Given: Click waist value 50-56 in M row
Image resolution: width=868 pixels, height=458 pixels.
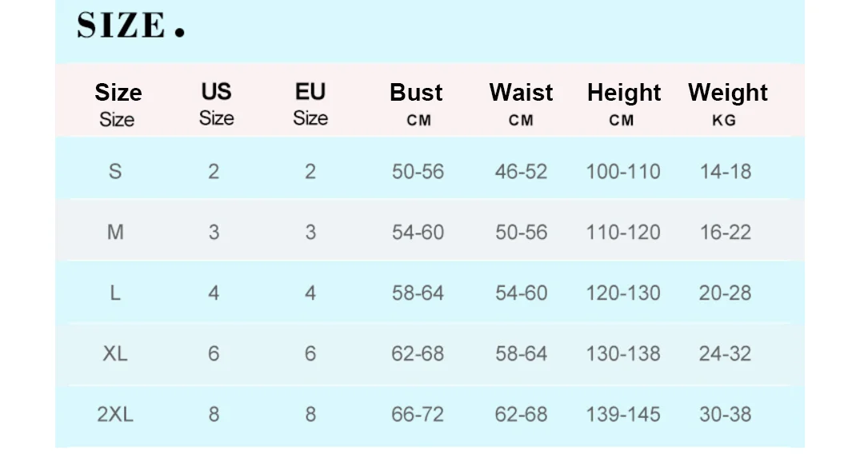Looking at the screenshot, I should pyautogui.click(x=521, y=232).
